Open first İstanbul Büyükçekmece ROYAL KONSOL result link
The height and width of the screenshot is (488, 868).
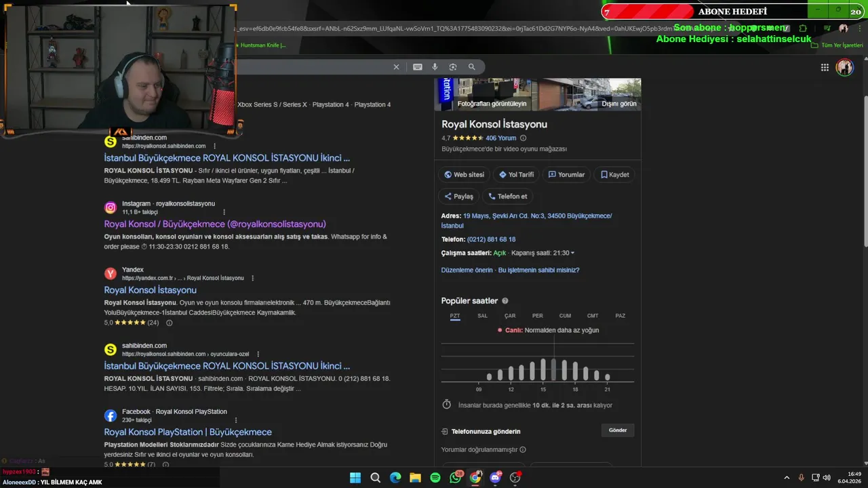tap(226, 158)
